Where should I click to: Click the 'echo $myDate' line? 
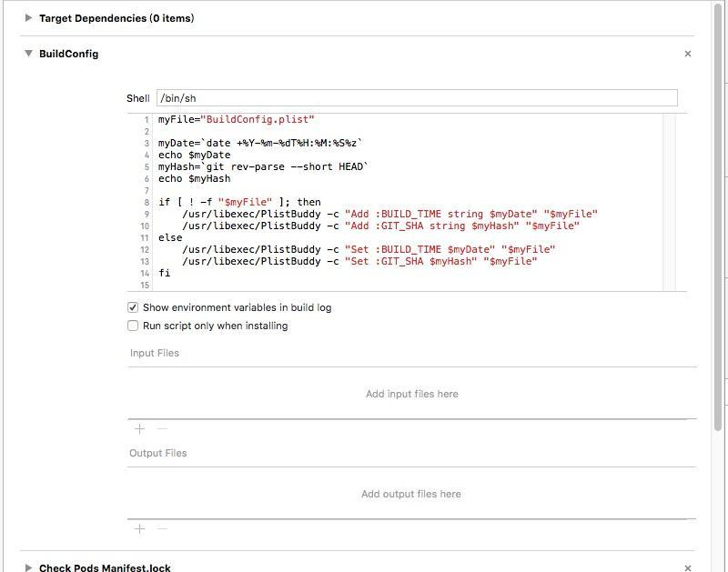click(x=194, y=155)
